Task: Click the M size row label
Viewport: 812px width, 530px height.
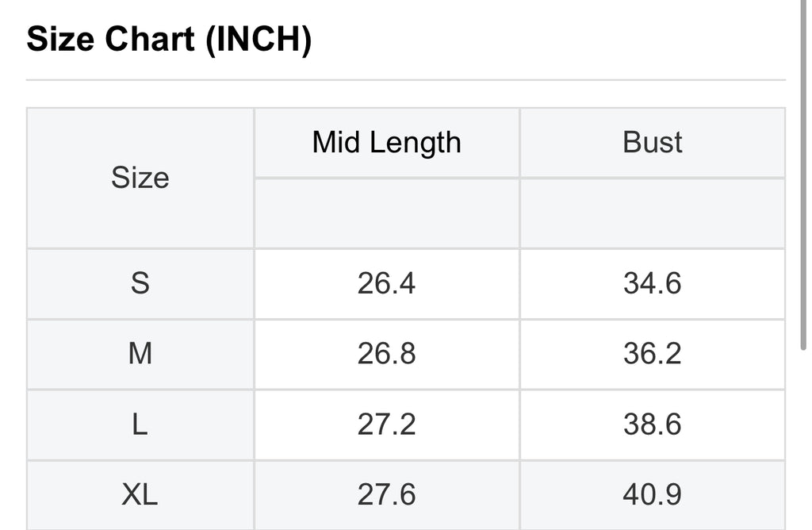Action: click(x=140, y=354)
